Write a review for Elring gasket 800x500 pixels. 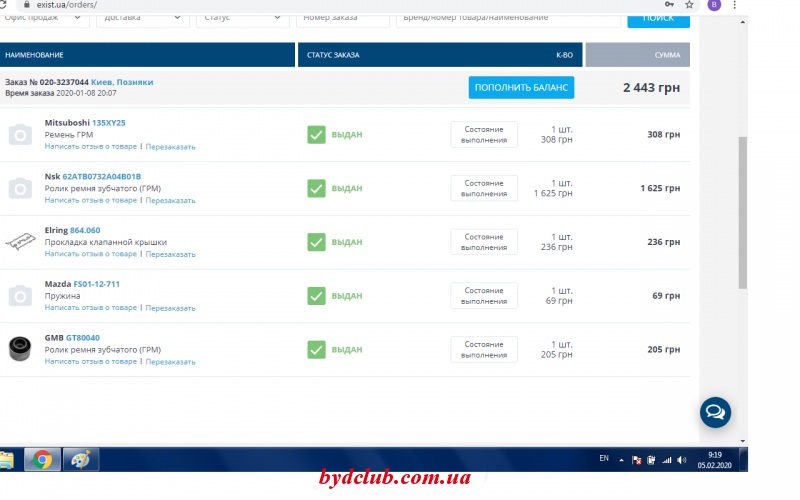tap(91, 254)
